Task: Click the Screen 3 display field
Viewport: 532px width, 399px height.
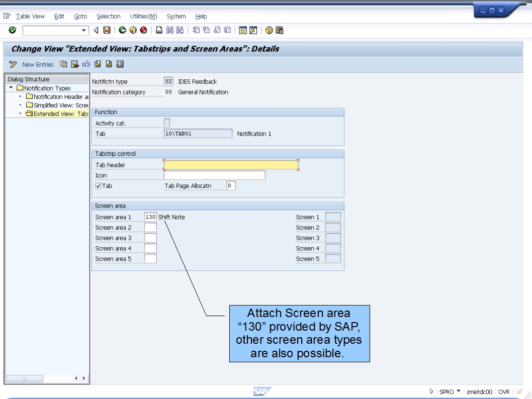Action: [333, 238]
